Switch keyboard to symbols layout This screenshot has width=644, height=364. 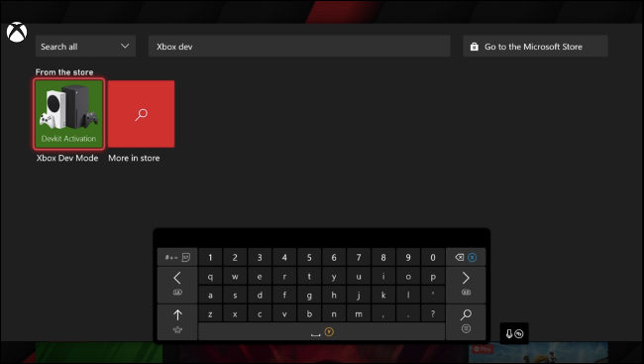[x=177, y=257]
